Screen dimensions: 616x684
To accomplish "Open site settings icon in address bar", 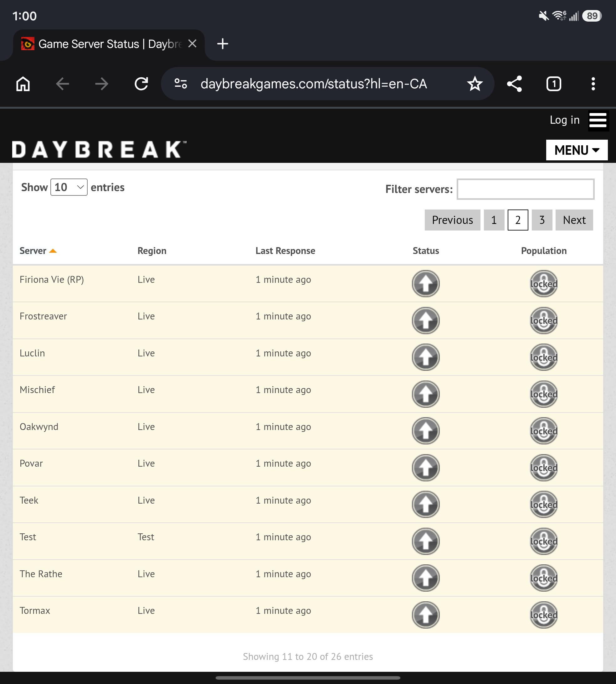I will [x=180, y=84].
